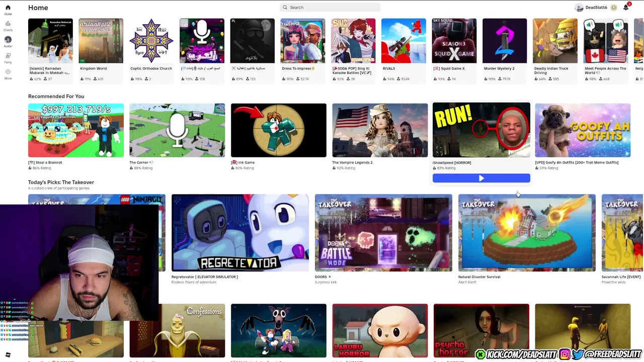Screen dimensions: 644x362
Task: Open the Ink Game thumbnail
Action: [279, 130]
